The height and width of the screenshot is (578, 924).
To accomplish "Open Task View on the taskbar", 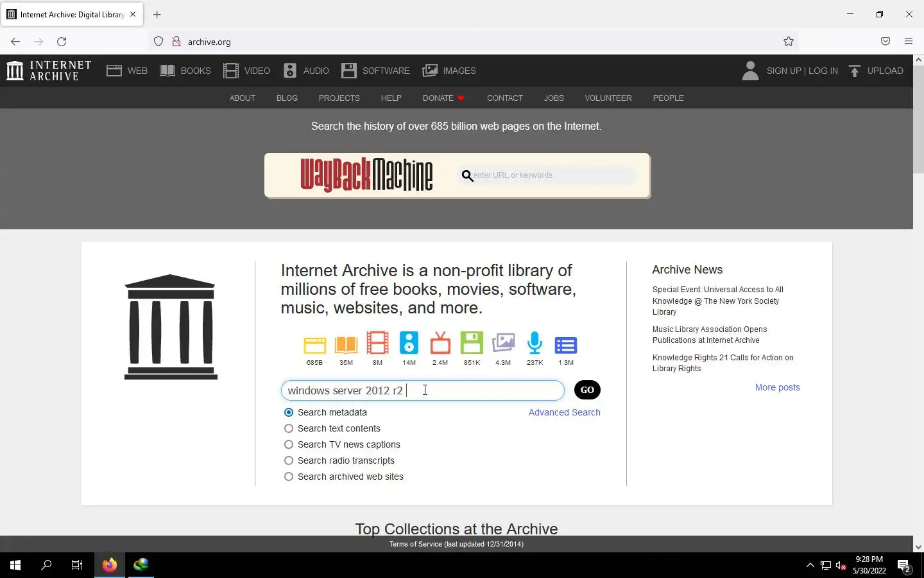I will point(77,565).
